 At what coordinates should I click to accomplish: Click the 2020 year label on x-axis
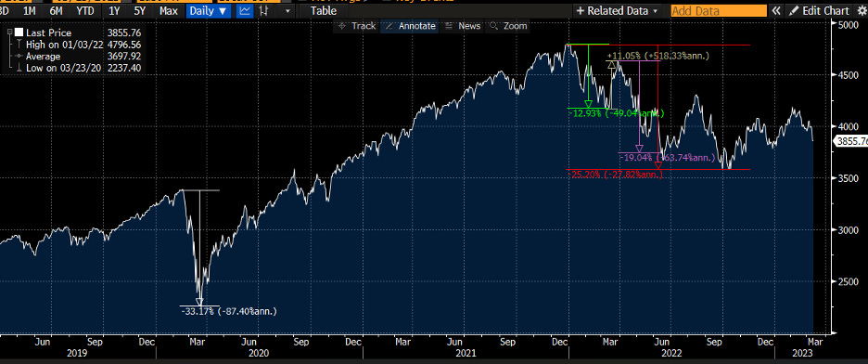click(x=259, y=352)
